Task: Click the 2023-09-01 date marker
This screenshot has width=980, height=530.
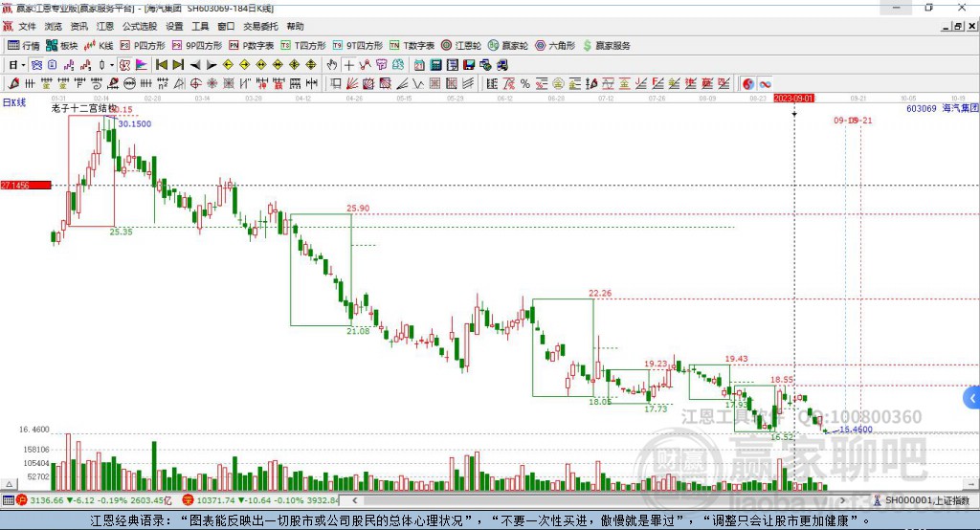Action: (793, 99)
